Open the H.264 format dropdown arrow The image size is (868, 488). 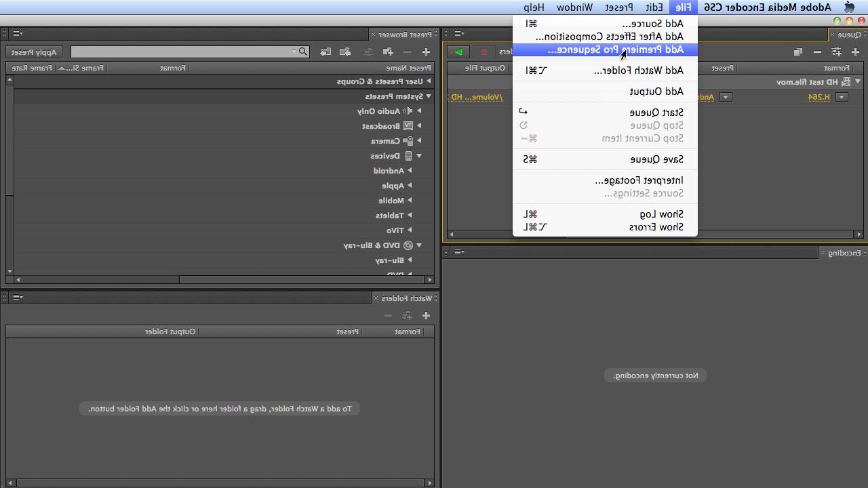tap(842, 97)
